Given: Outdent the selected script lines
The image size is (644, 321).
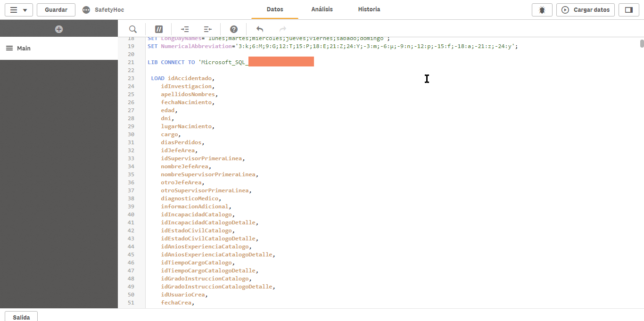Looking at the screenshot, I should click(x=208, y=29).
